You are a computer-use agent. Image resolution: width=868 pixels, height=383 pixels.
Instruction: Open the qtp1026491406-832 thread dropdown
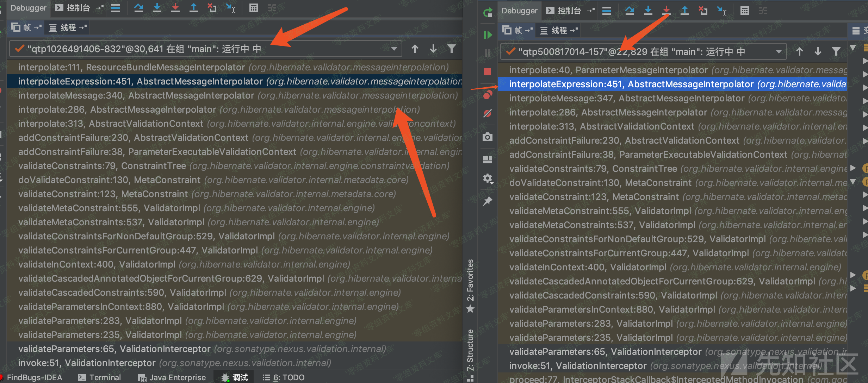394,49
